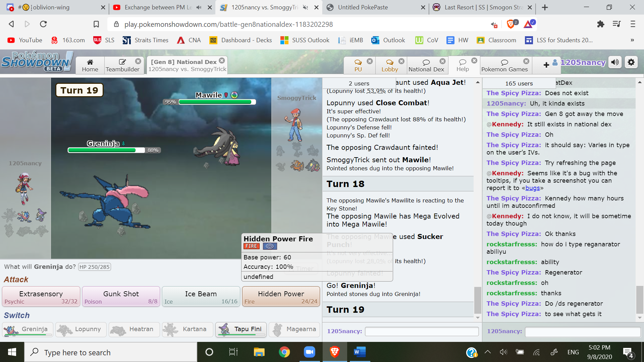Switch to the Last Resort Smogon tab
Screen dimensions: 644x362
[482, 7]
